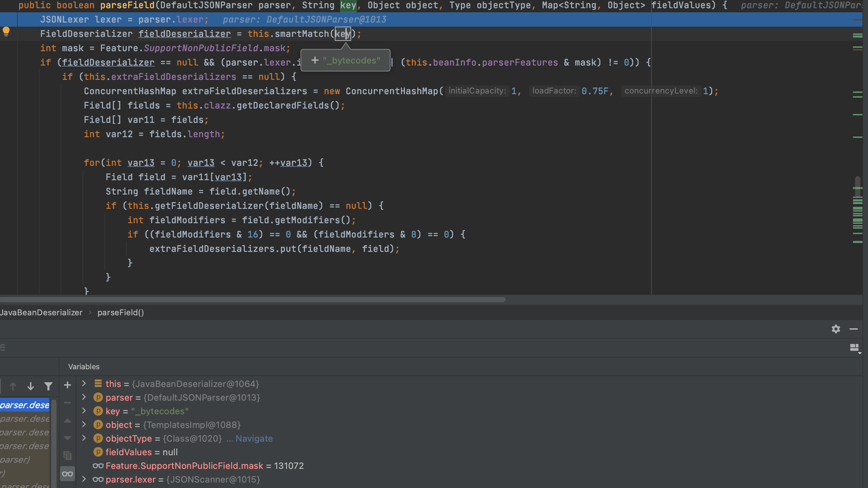The image size is (868, 488).
Task: Expand the parser.lexer watch entry
Action: [84, 479]
